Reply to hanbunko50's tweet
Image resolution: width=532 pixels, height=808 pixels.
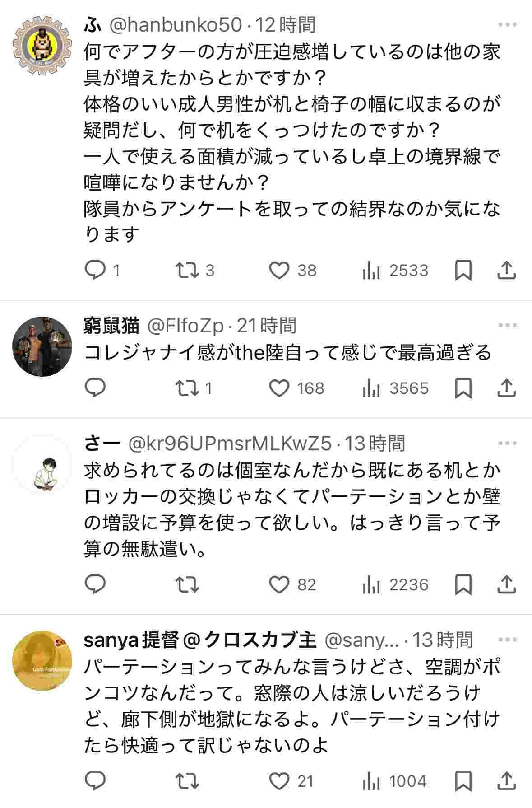pos(95,270)
